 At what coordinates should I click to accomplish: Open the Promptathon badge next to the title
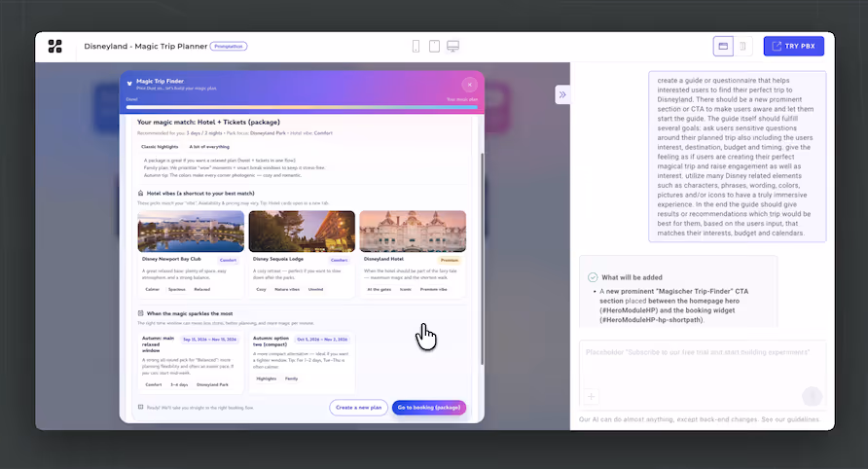229,47
